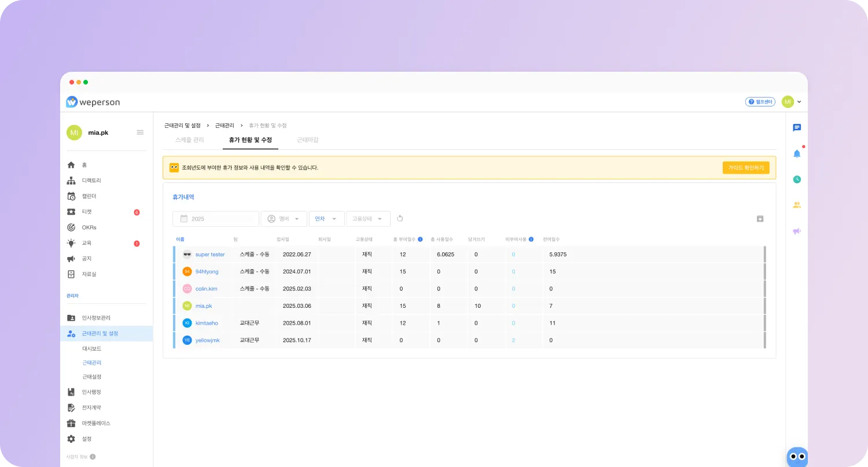This screenshot has height=467, width=868.
Task: Click the MI avatar in the top header
Action: tap(788, 102)
